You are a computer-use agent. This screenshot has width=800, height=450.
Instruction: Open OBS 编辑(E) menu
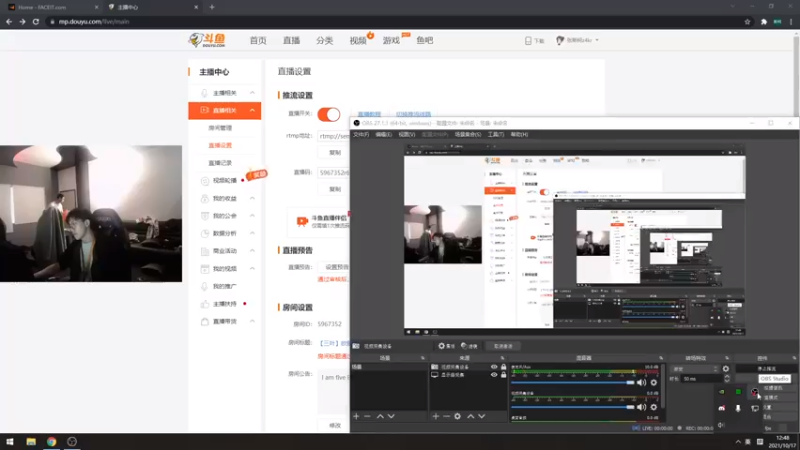coord(384,135)
